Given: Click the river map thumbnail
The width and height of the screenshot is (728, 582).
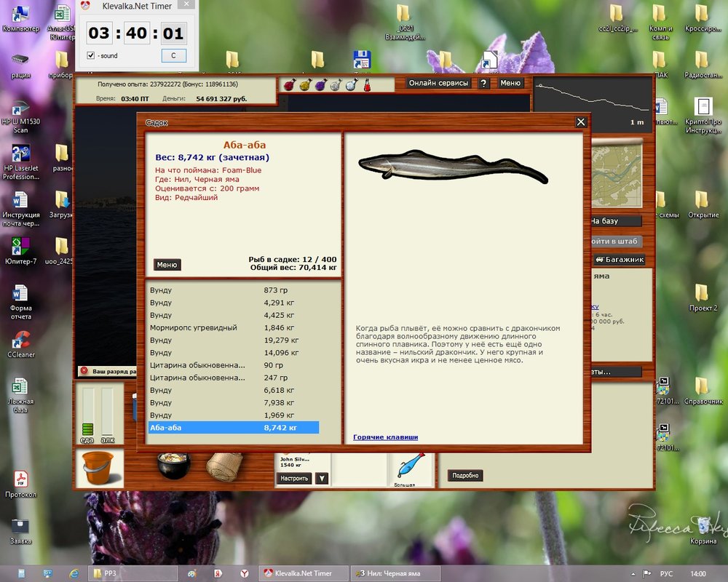Looking at the screenshot, I should pyautogui.click(x=617, y=175).
